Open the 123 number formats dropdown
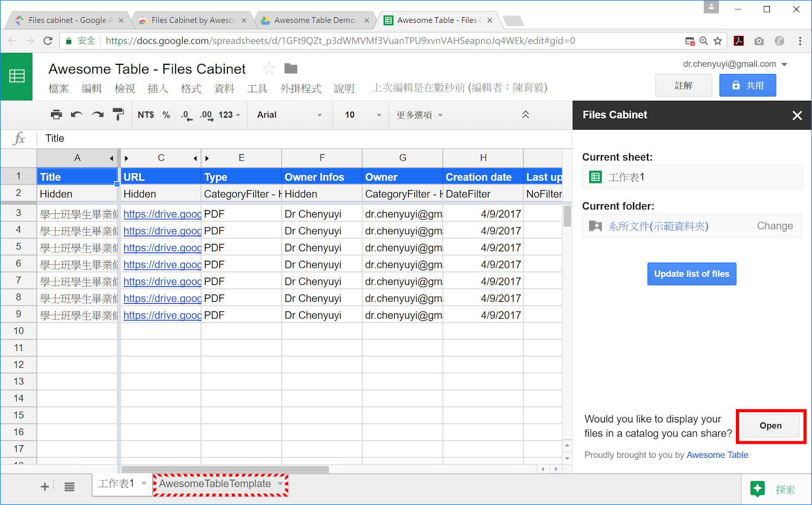 pyautogui.click(x=229, y=115)
